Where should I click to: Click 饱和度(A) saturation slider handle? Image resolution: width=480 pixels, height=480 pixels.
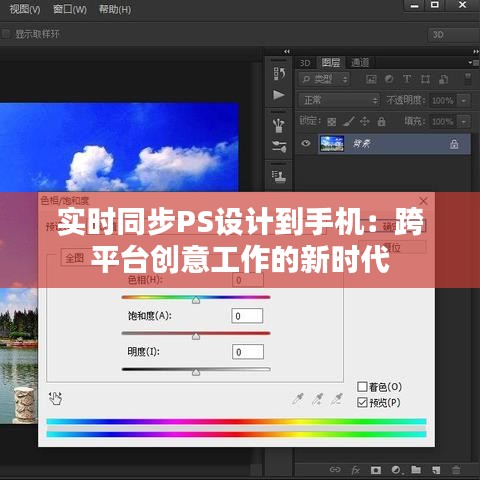click(x=196, y=336)
